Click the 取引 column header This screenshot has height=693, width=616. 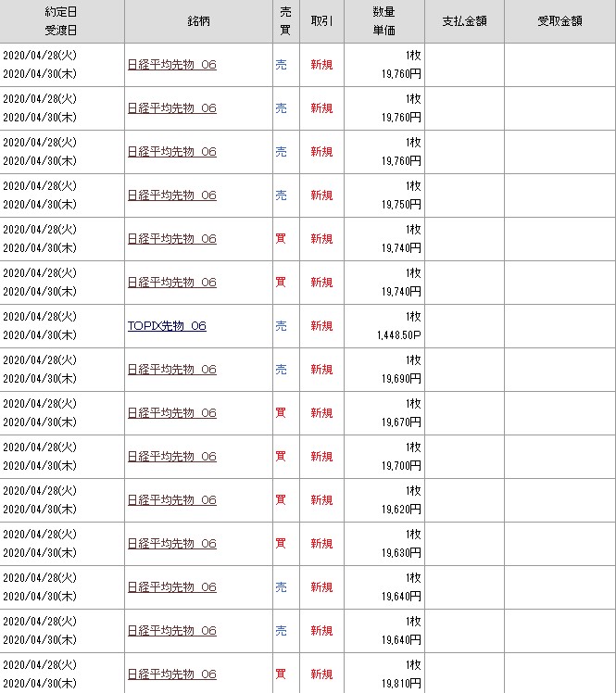tap(321, 20)
